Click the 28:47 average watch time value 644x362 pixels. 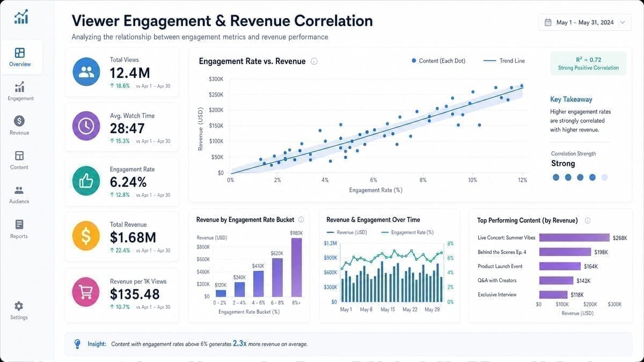click(x=127, y=128)
